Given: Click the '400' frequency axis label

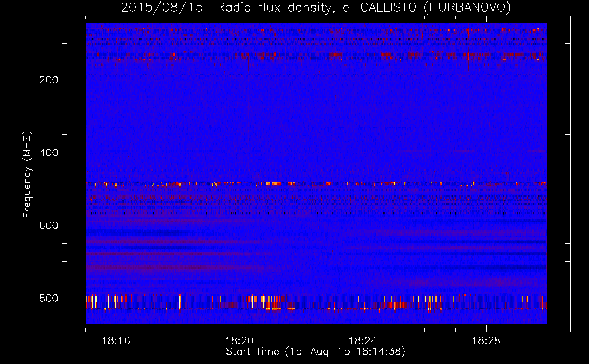Looking at the screenshot, I should coord(49,153).
